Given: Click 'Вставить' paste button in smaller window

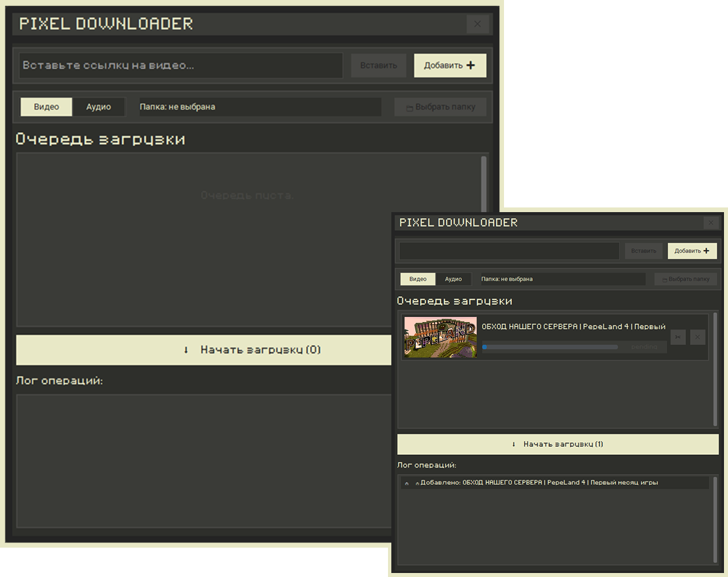Looking at the screenshot, I should click(x=643, y=251).
